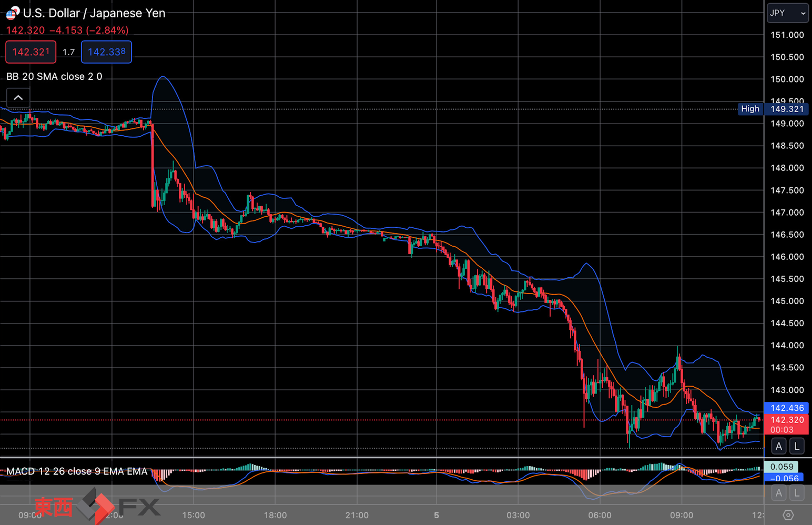Click the red sell price 142.321 button
This screenshot has height=525, width=812.
pyautogui.click(x=31, y=52)
